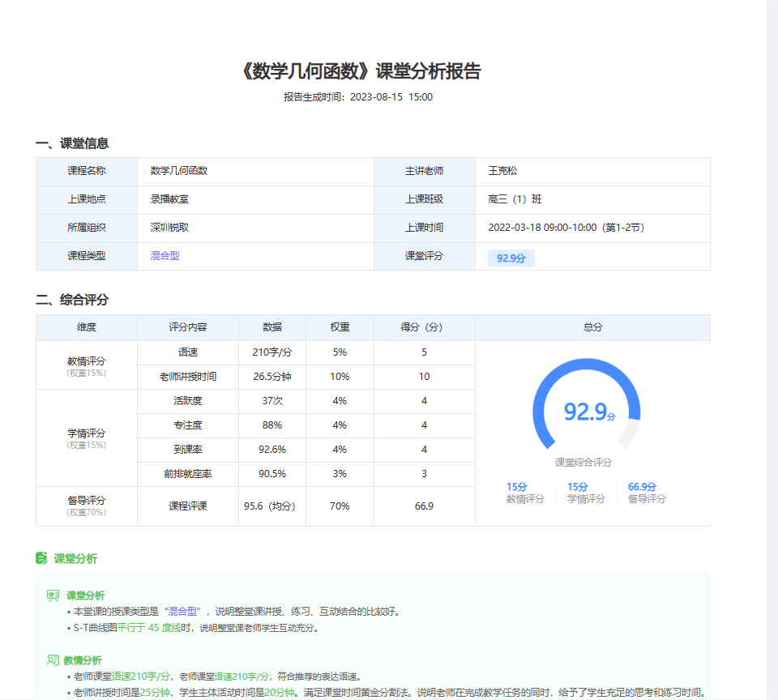Click the 混合型 course type link
Viewport: 778px width, 700px height.
[165, 256]
